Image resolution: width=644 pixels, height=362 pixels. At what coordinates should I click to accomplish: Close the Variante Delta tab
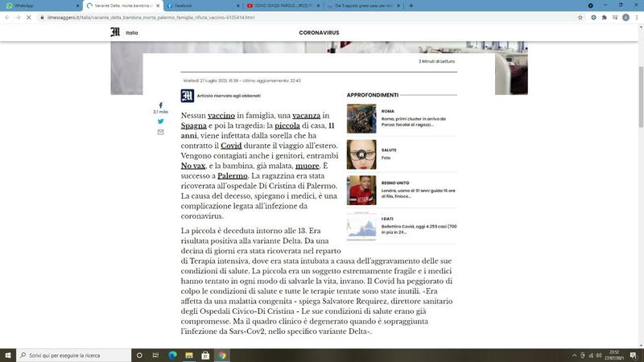click(158, 6)
